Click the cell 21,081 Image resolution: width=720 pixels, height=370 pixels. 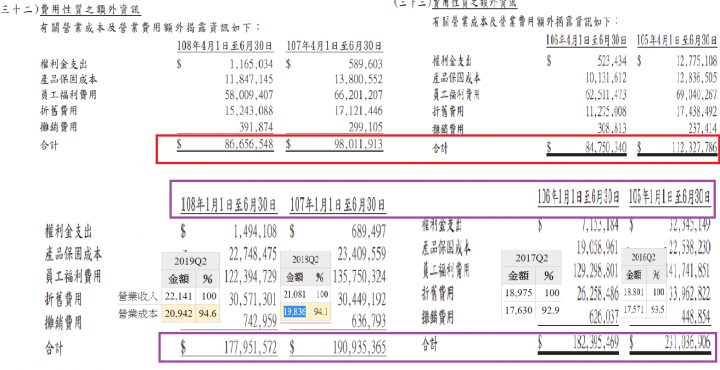pyautogui.click(x=294, y=294)
